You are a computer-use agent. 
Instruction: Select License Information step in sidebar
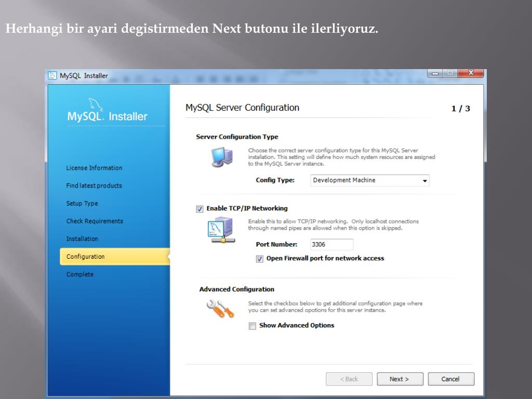pos(94,168)
